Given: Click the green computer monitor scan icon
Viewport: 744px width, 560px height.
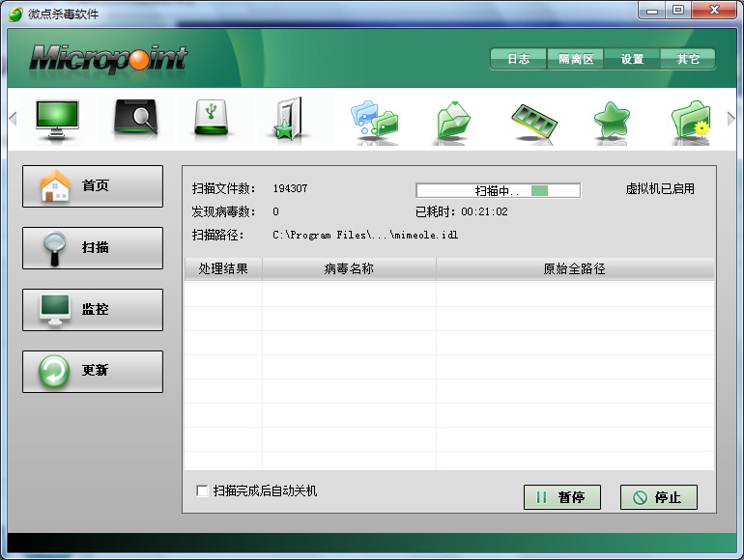Looking at the screenshot, I should 57,118.
